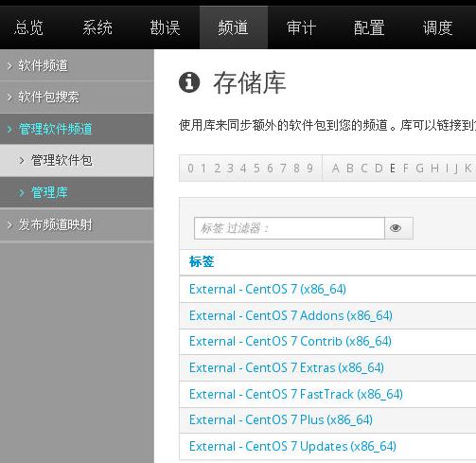Filter list by letter F
Screen dimensions: 476x463
tap(405, 169)
